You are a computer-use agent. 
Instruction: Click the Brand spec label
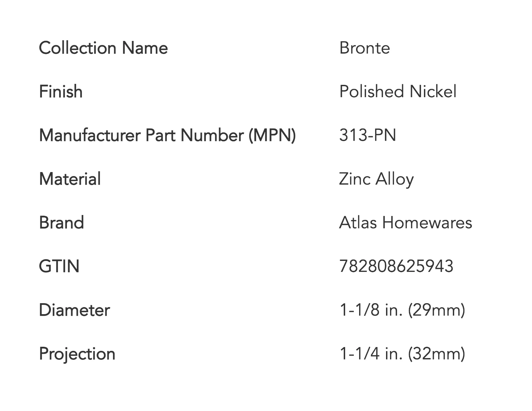pyautogui.click(x=62, y=223)
